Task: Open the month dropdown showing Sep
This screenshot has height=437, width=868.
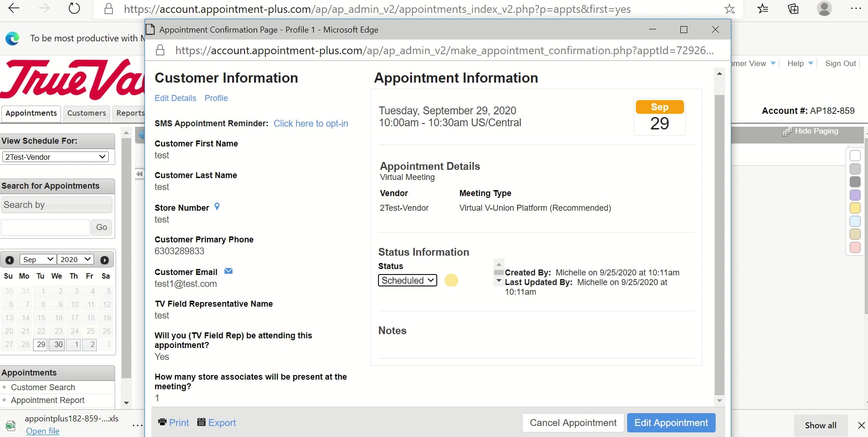Action: 38,259
